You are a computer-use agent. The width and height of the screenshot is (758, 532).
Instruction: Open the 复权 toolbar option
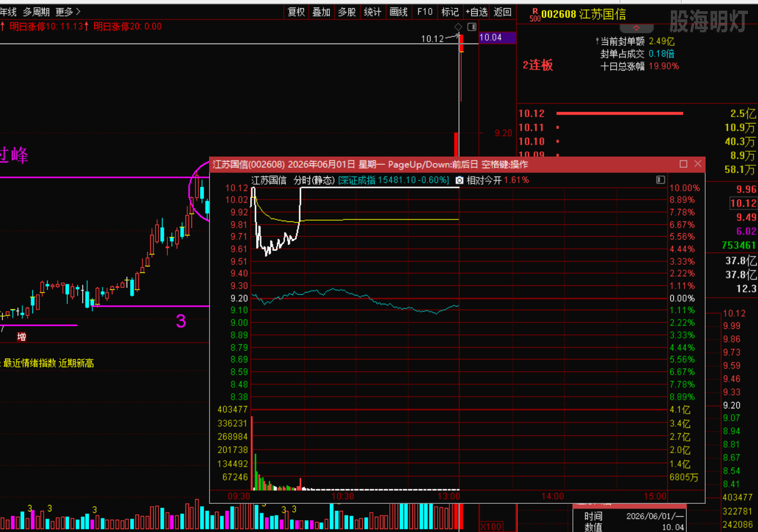(x=296, y=12)
